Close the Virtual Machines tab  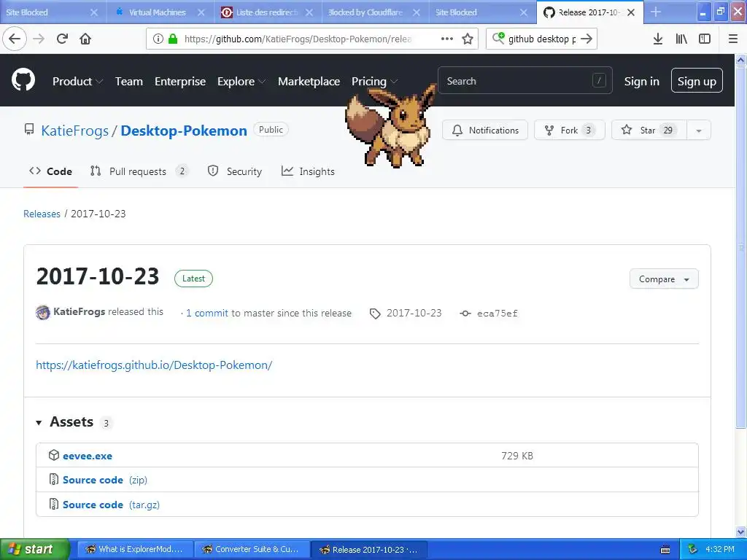[201, 12]
